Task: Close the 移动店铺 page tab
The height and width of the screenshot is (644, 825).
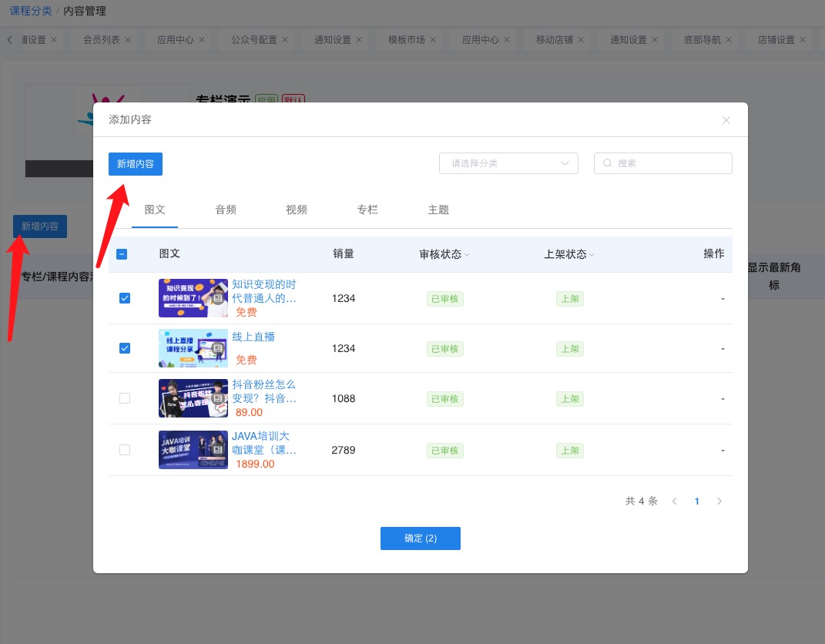Action: (581, 39)
